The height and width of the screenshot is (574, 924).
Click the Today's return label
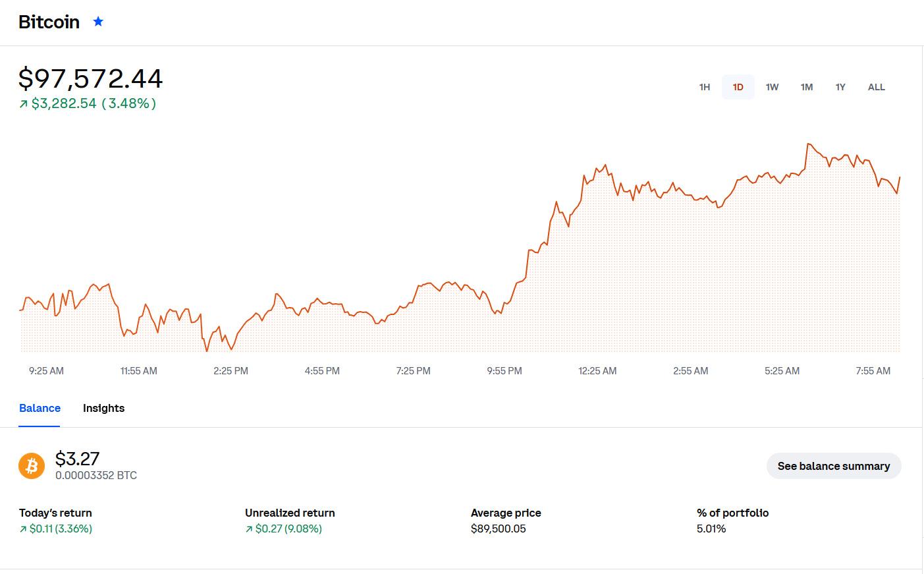click(x=55, y=513)
